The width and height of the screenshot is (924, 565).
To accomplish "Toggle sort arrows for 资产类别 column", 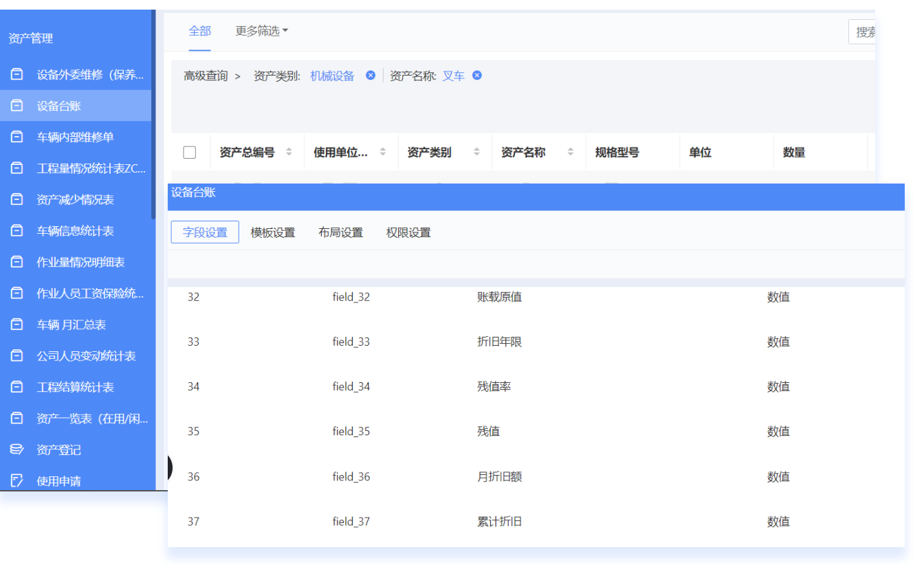I will click(x=476, y=152).
